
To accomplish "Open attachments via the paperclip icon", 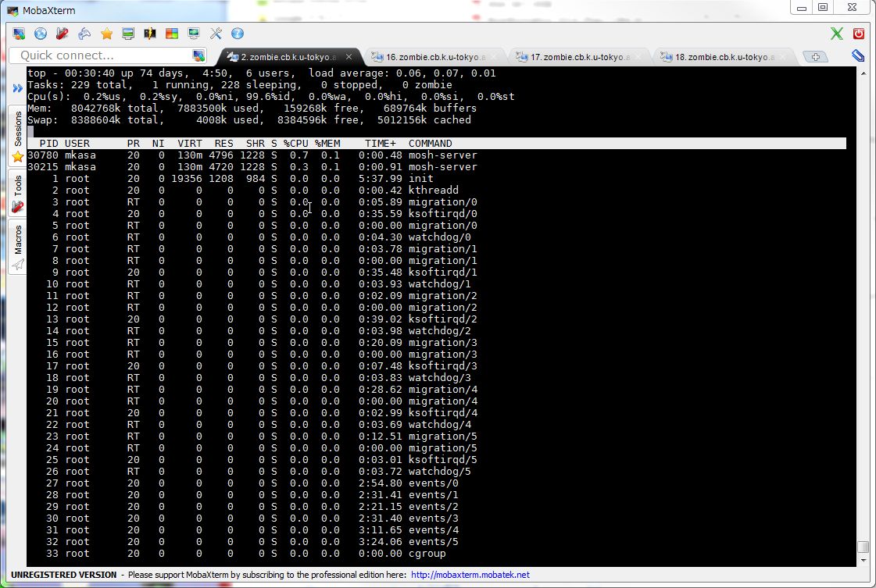I will coord(857,55).
